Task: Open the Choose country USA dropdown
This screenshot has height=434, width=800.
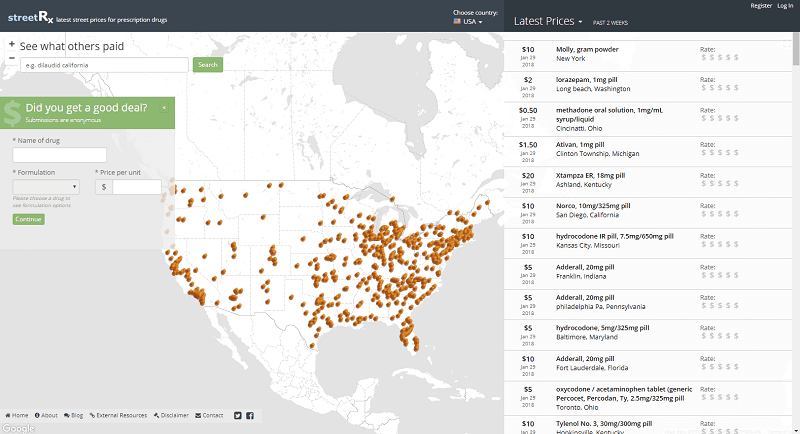Action: [x=468, y=21]
